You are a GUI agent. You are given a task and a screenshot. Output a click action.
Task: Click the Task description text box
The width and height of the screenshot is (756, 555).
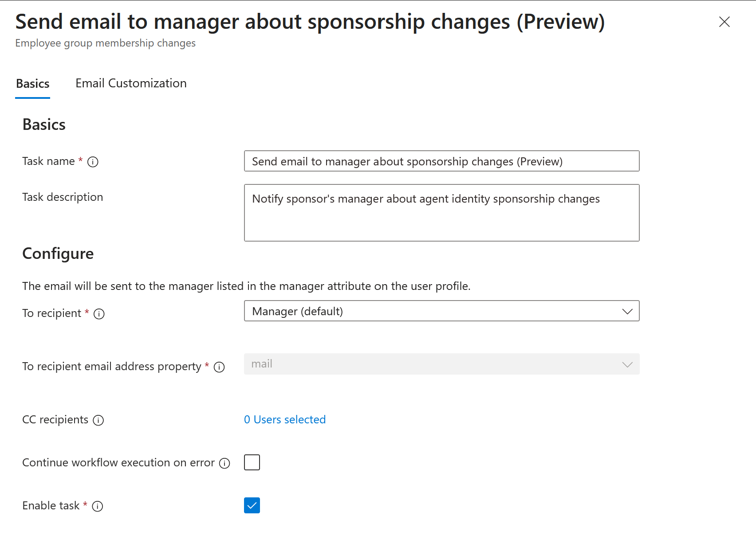[441, 212]
